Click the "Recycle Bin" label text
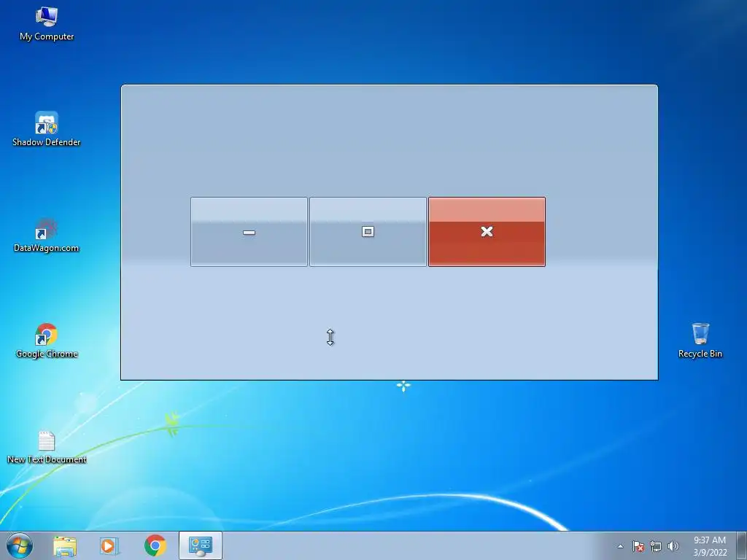The width and height of the screenshot is (747, 560). (700, 354)
